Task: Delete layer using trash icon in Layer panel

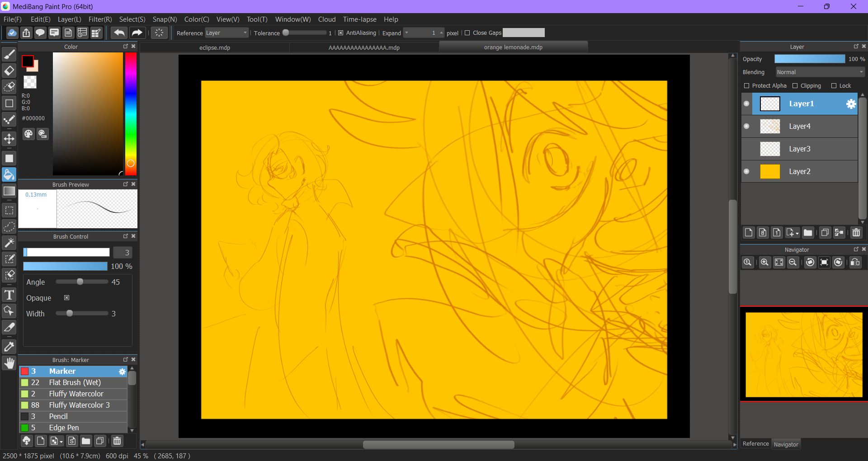Action: 856,233
